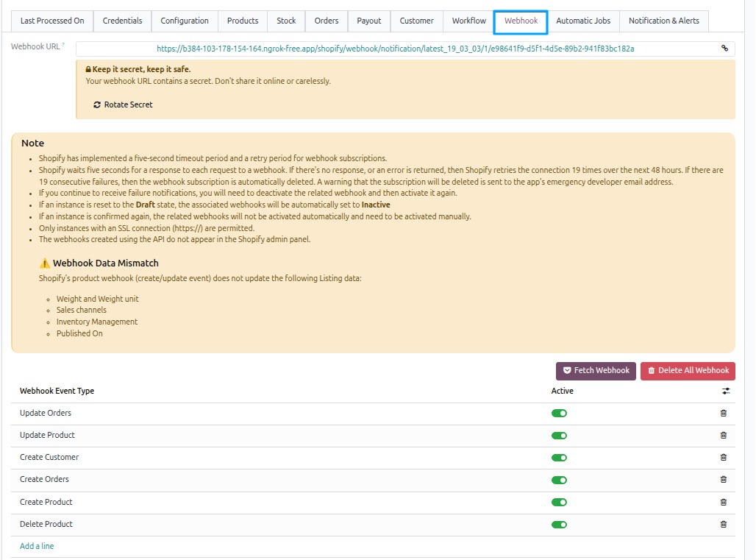This screenshot has width=756, height=560.
Task: Click the Webhook URL help tooltip mark
Action: [63, 44]
